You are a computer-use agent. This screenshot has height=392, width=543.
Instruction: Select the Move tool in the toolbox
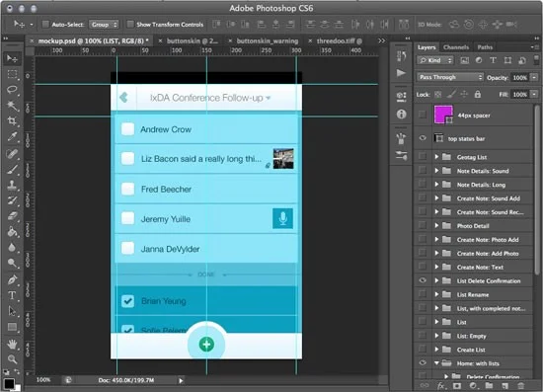(12, 58)
